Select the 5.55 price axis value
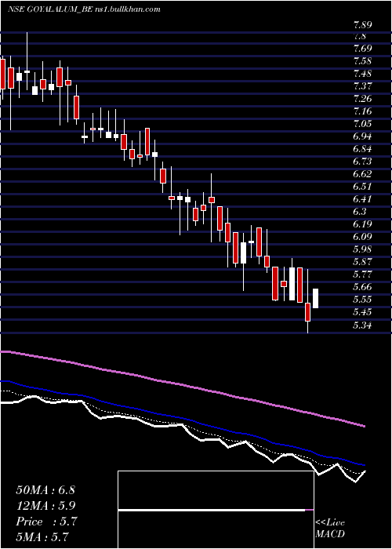 point(362,299)
